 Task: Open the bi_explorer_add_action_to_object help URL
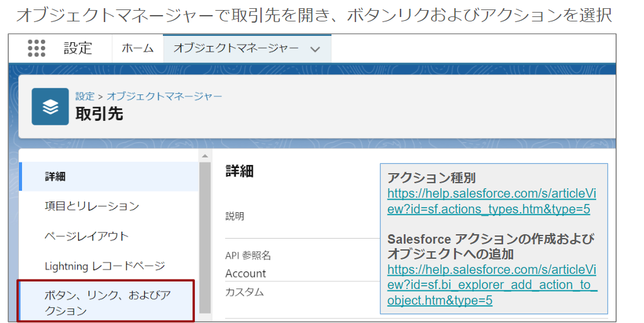click(492, 285)
